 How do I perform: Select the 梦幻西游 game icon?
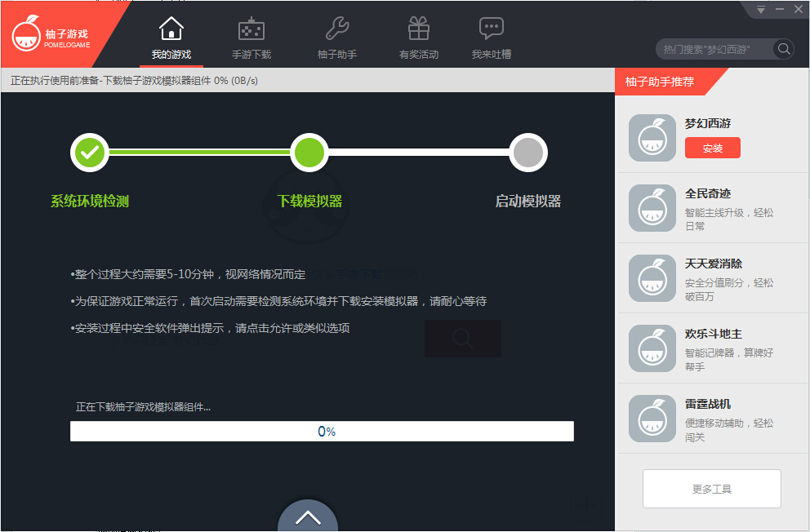click(x=652, y=137)
